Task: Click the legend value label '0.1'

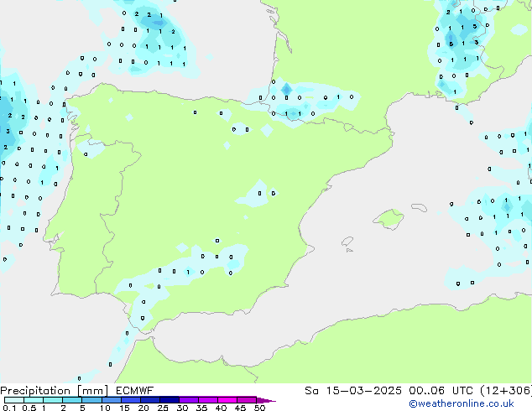Action: pos(9,408)
